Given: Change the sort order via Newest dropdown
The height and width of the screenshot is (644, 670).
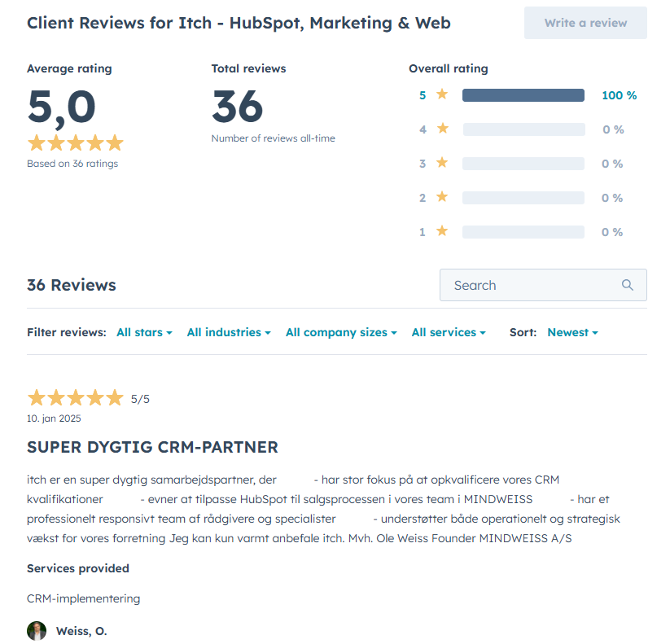Looking at the screenshot, I should [572, 332].
